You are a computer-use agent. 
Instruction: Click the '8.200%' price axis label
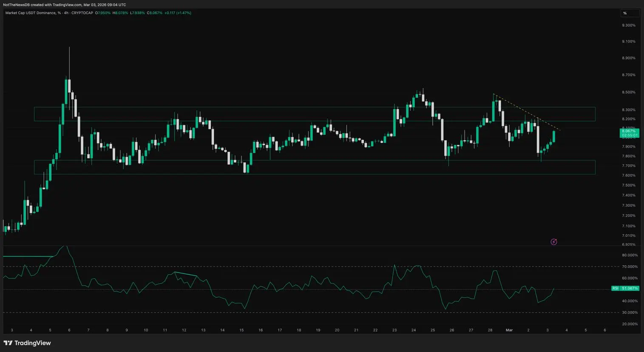[629, 119]
